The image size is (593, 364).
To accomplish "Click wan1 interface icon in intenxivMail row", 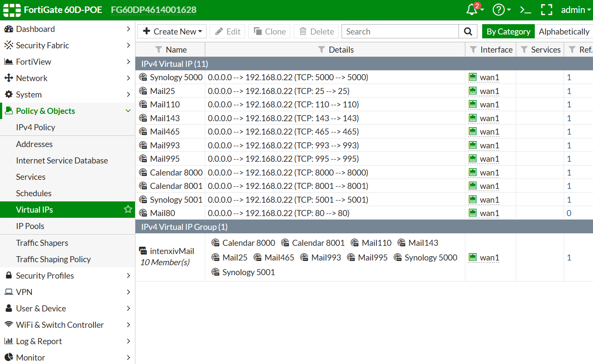I will pyautogui.click(x=473, y=257).
